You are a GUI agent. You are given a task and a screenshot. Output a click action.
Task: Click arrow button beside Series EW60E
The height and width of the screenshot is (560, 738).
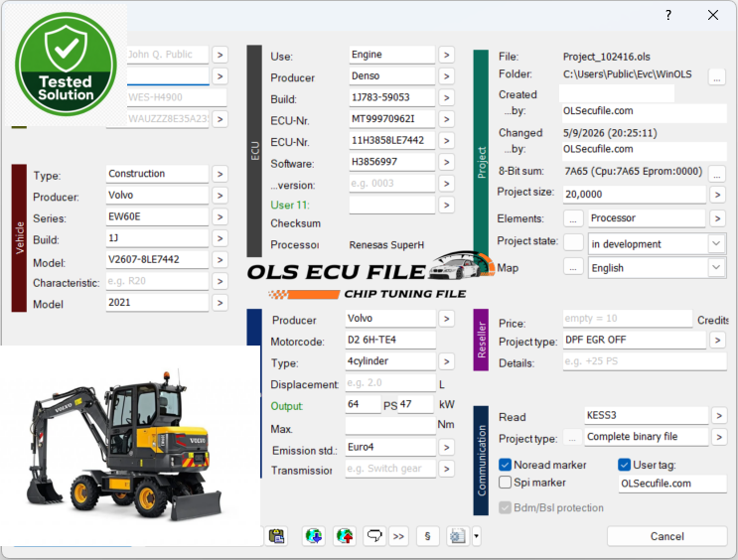220,216
